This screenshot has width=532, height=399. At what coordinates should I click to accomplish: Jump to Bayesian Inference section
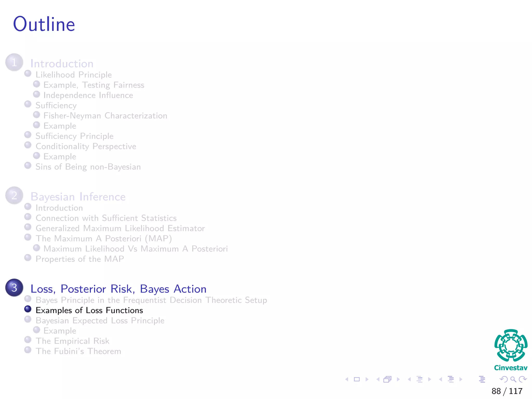pos(78,197)
